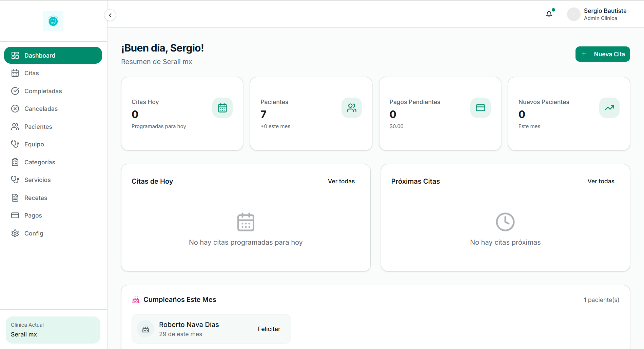
Task: Select Recetas in the sidebar
Action: pos(53,198)
